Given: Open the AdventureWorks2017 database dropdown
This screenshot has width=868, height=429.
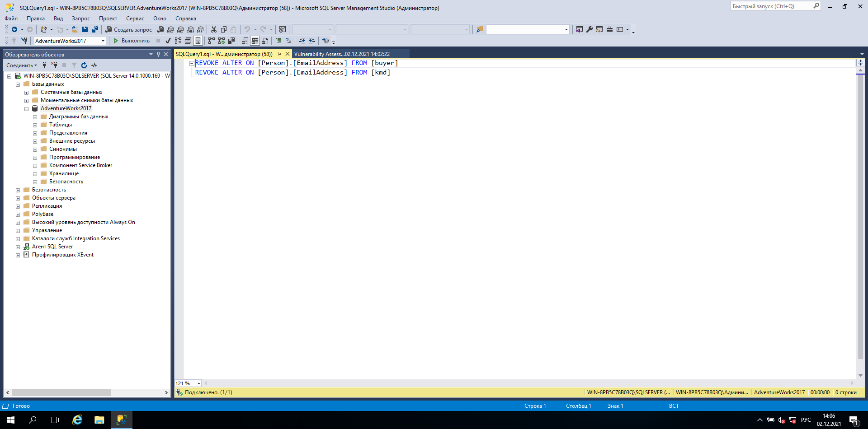Looking at the screenshot, I should 103,41.
